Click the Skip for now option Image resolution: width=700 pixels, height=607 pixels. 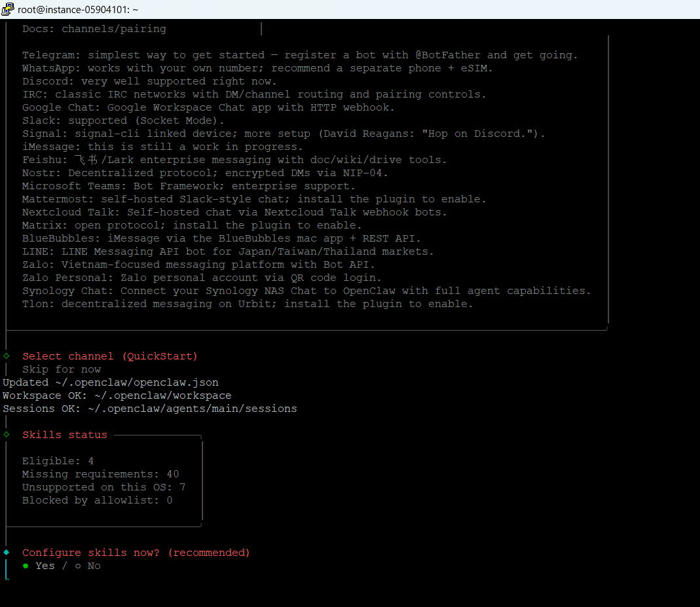[x=62, y=369]
